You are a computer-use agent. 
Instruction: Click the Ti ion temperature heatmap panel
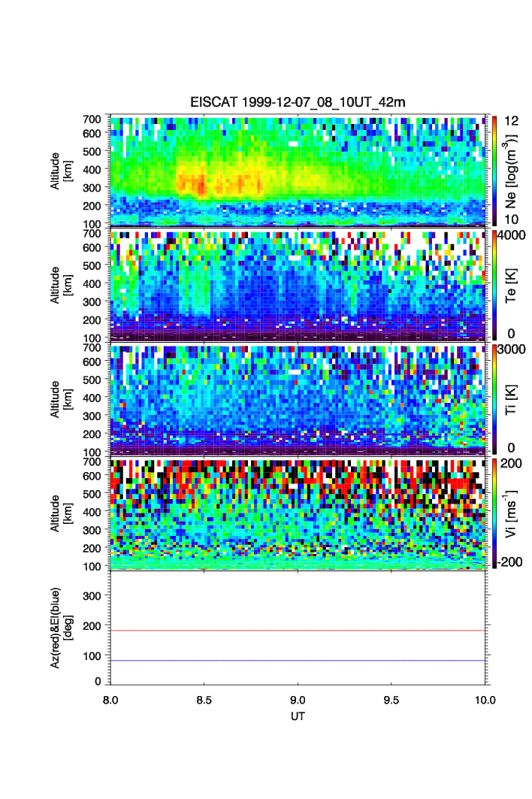tap(299, 400)
